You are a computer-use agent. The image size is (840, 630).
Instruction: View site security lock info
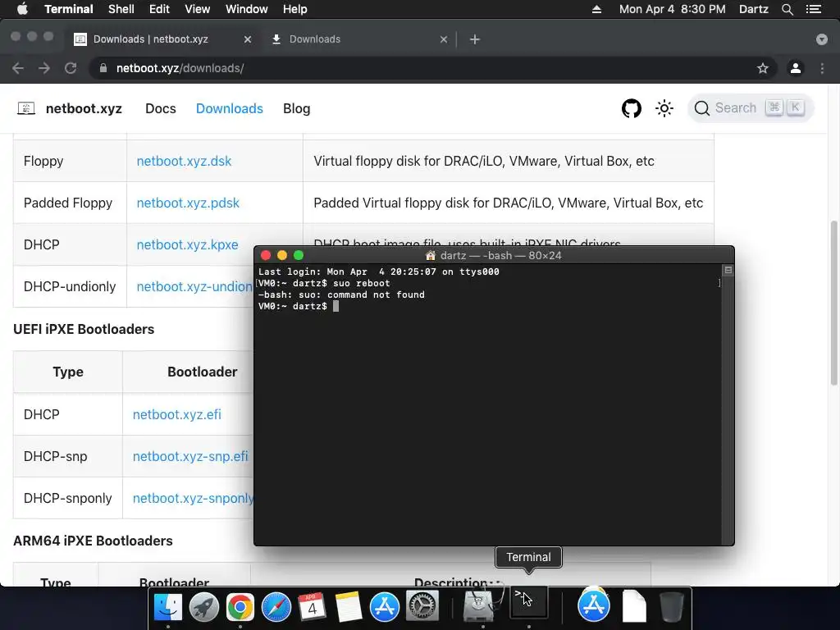pos(103,68)
